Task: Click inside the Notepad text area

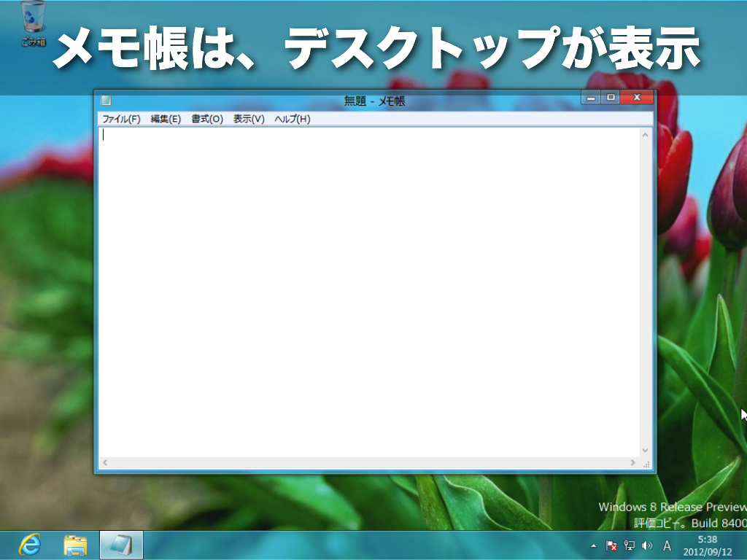Action: coord(368,292)
